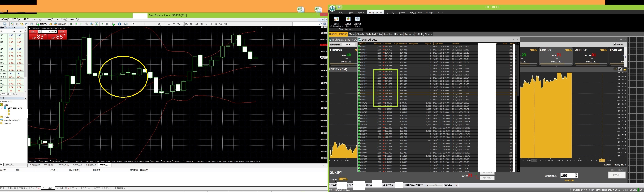Click the Below button

[x=487, y=178]
